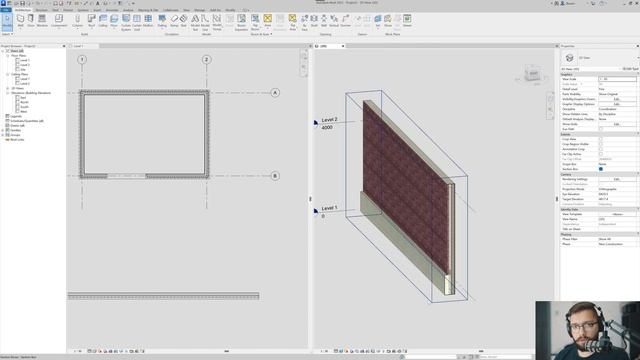Select the Wall tool
Screen dimensions: 640x360
pyautogui.click(x=20, y=21)
